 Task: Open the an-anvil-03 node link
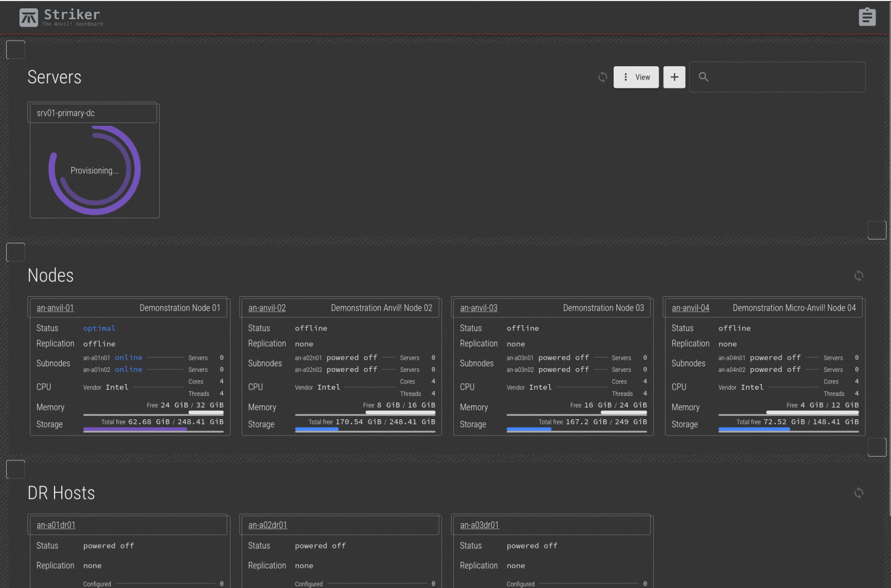tap(478, 308)
